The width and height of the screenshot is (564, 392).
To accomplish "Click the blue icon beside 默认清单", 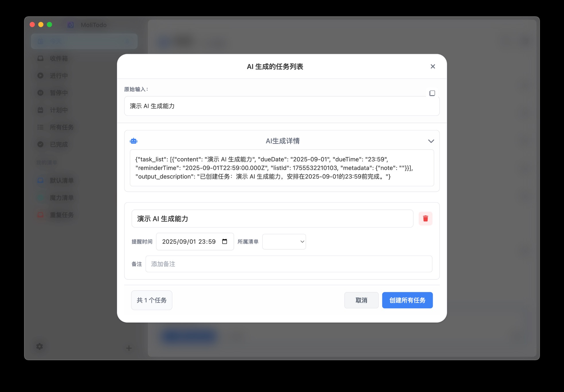I will point(40,181).
